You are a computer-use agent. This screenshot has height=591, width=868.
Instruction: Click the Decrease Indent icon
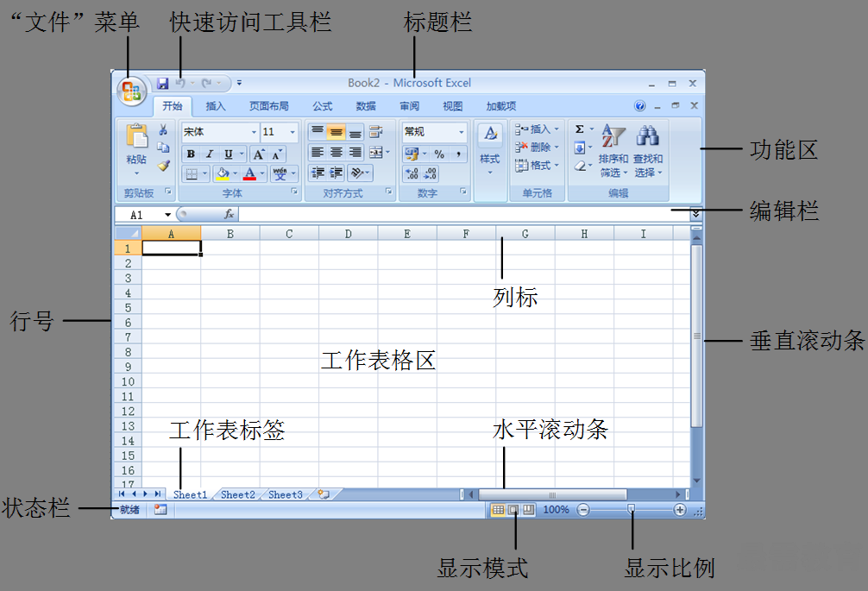point(318,173)
